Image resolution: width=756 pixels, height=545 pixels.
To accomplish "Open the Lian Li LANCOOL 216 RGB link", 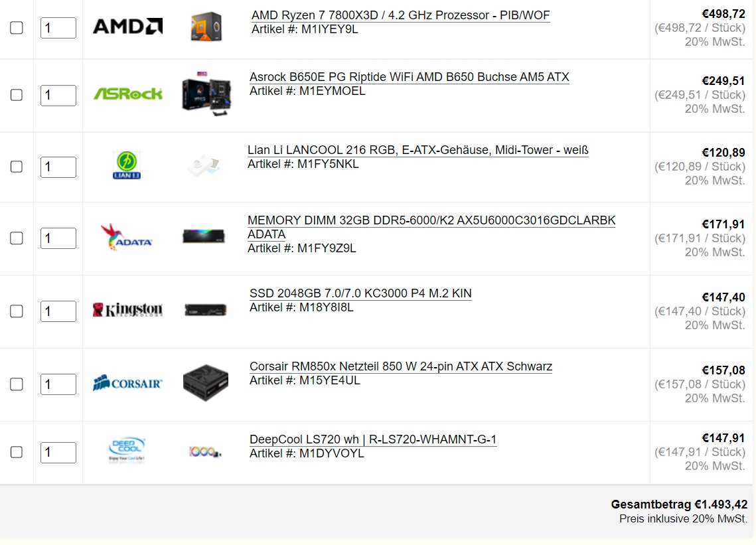I will tap(418, 150).
